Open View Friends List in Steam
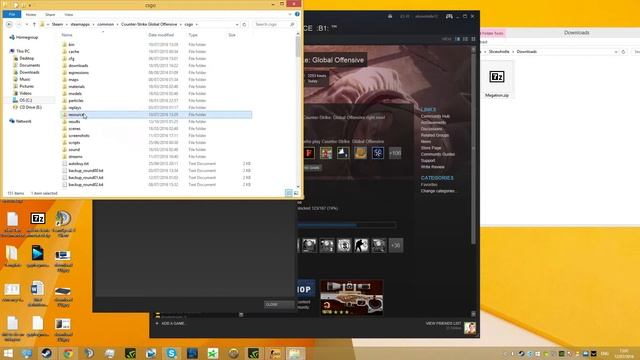 click(443, 323)
